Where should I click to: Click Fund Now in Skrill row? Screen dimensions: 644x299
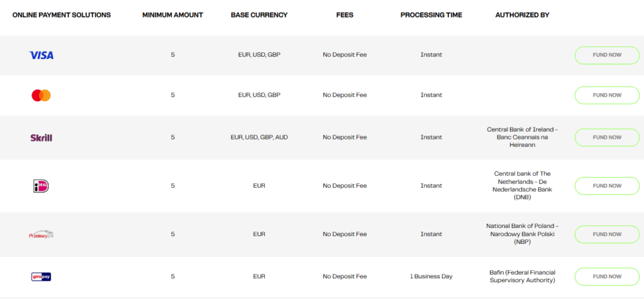pos(607,138)
